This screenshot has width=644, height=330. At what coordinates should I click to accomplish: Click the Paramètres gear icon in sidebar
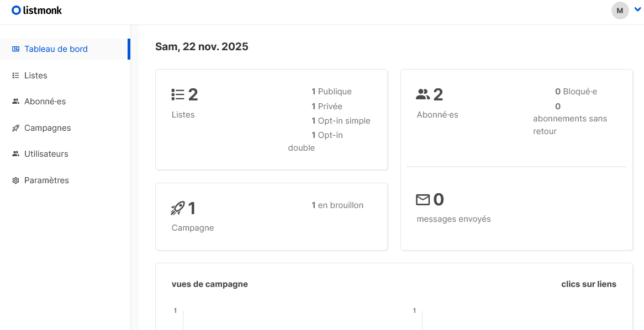pyautogui.click(x=16, y=180)
